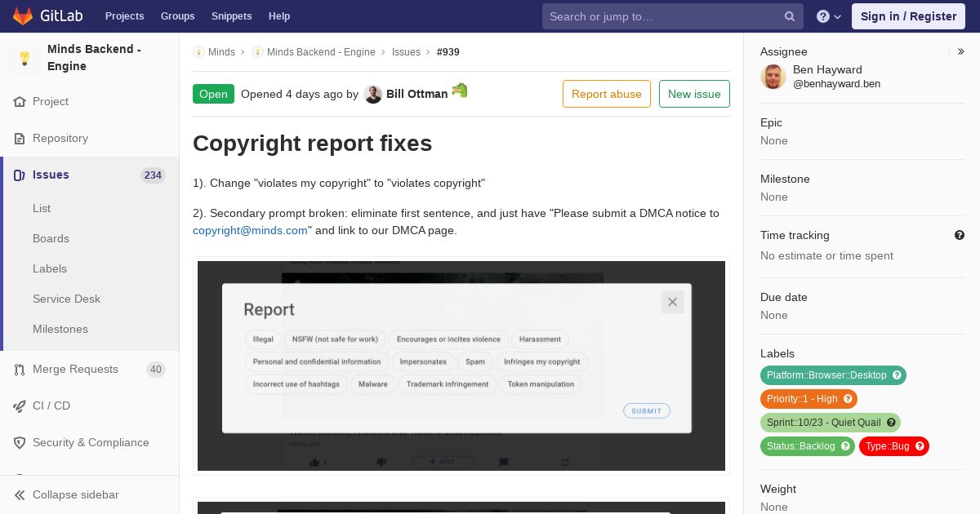Viewport: 980px width, 514px height.
Task: Open the Report dialog screenshot thumbnail
Action: pos(461,366)
